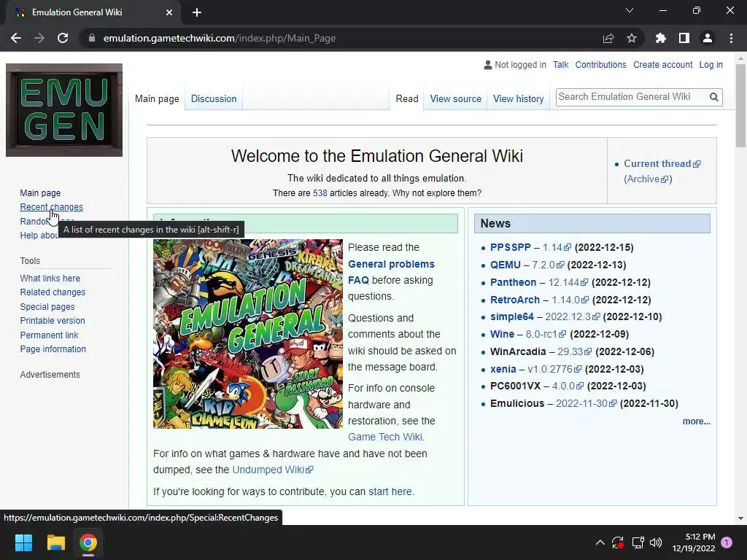Show hidden tray icons chevron
This screenshot has height=560, width=747.
(x=600, y=542)
